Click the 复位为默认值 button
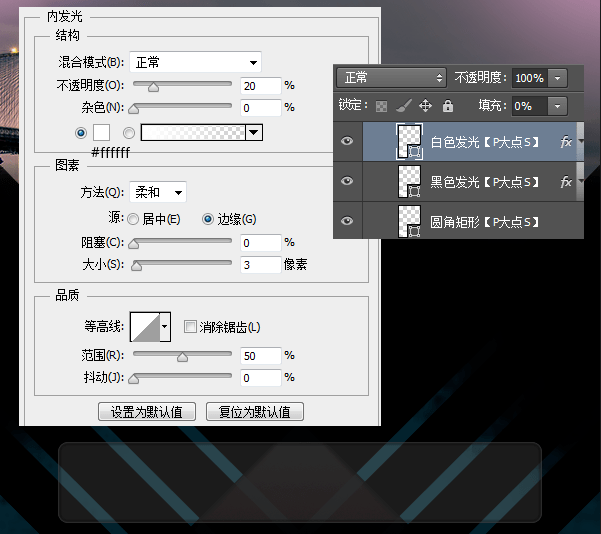Viewport: 601px width, 534px height. pyautogui.click(x=255, y=412)
